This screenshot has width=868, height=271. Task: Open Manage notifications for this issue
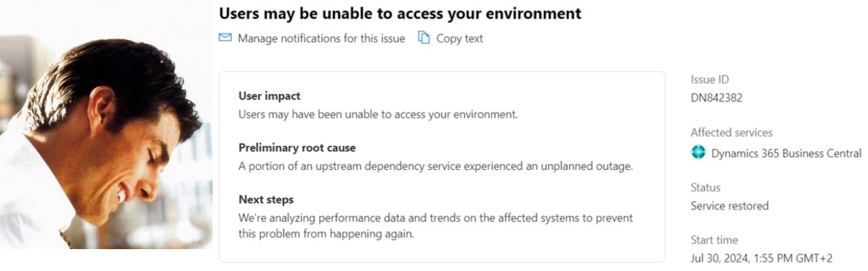(321, 39)
